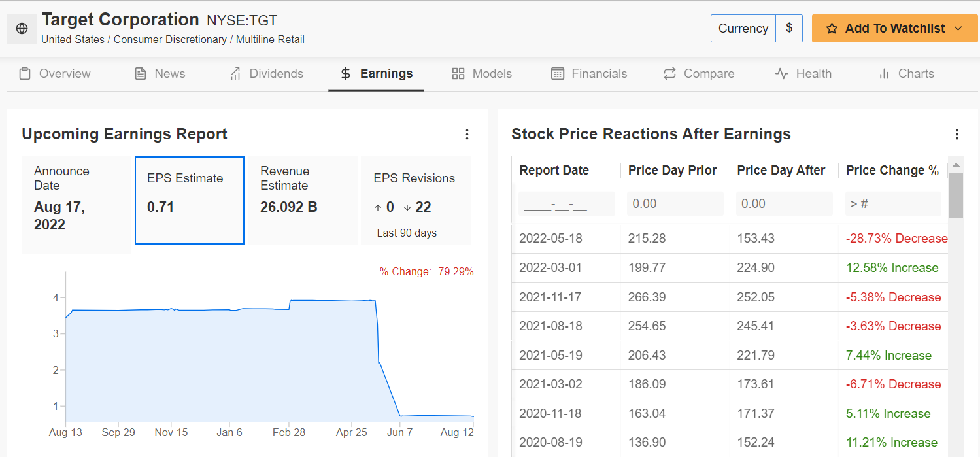Click the downward revisions arrow showing 22
This screenshot has width=980, height=457.
click(407, 207)
